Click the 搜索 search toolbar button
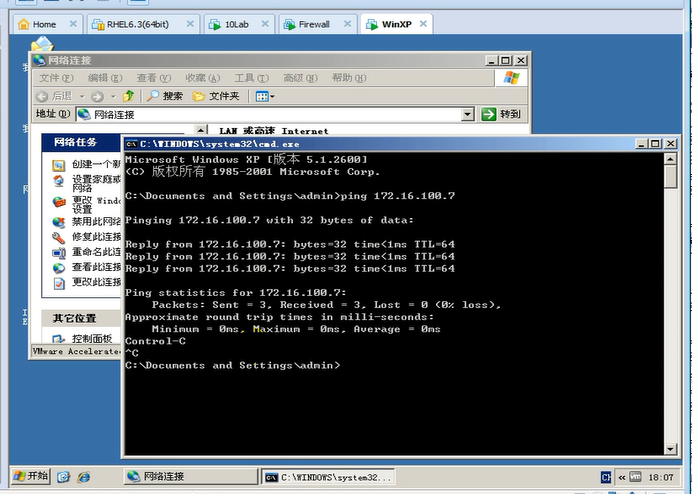The height and width of the screenshot is (494, 692). point(165,96)
